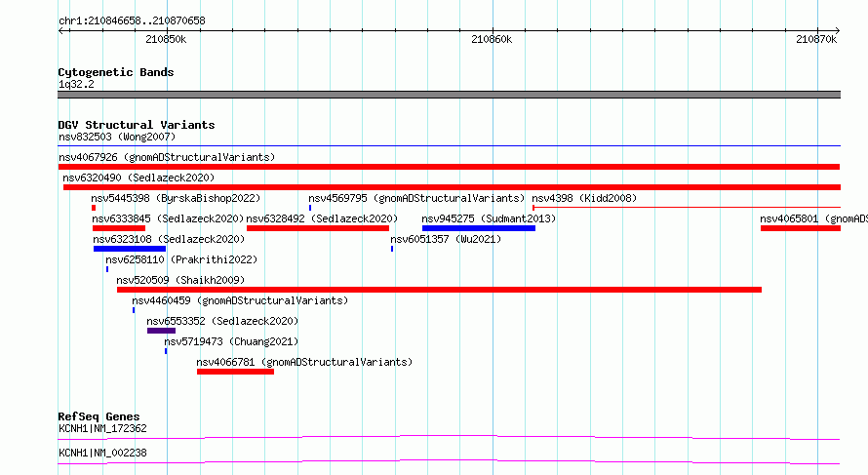The image size is (868, 475).
Task: Click the nsv4460459 (gnomADStructuralVariants) label
Action: click(x=240, y=300)
